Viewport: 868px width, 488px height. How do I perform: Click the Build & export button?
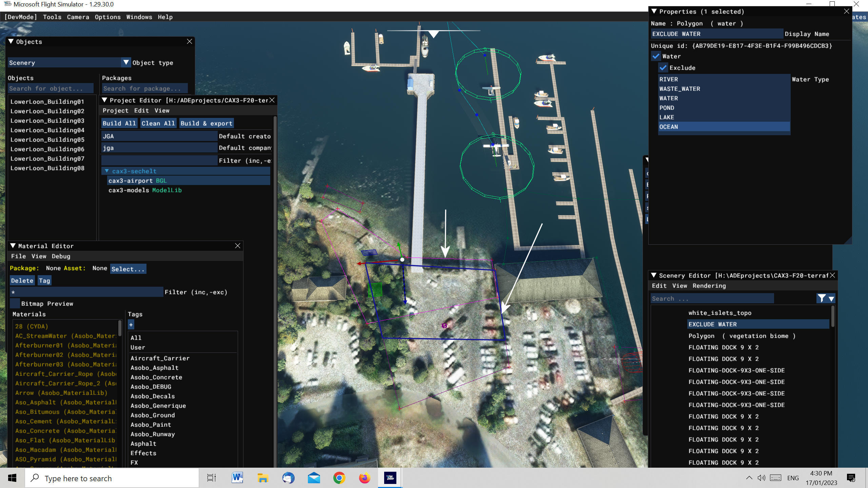(206, 123)
